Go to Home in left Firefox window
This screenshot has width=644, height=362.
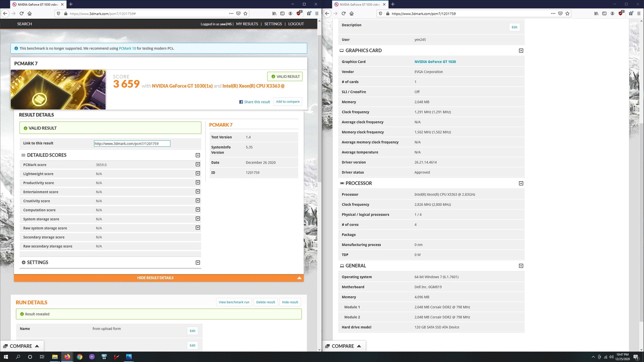pyautogui.click(x=30, y=13)
